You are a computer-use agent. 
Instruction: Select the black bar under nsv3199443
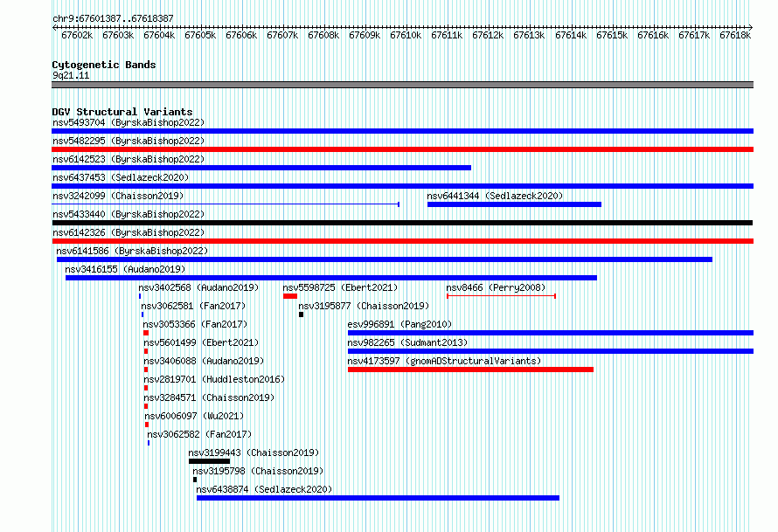click(210, 461)
